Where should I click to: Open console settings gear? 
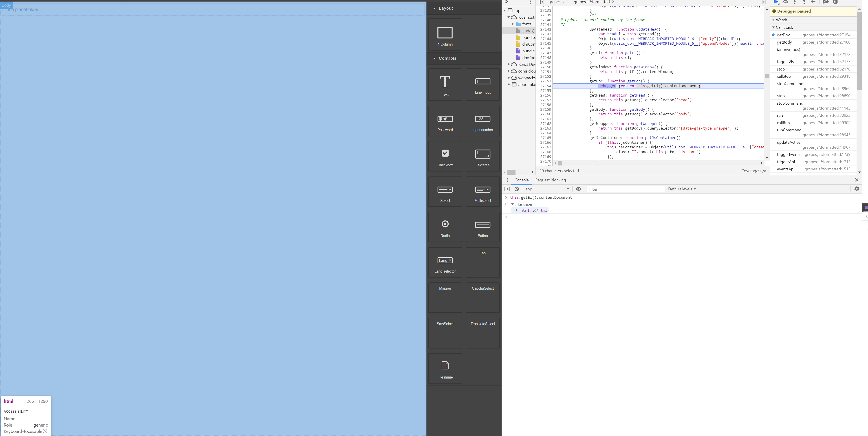pyautogui.click(x=857, y=189)
